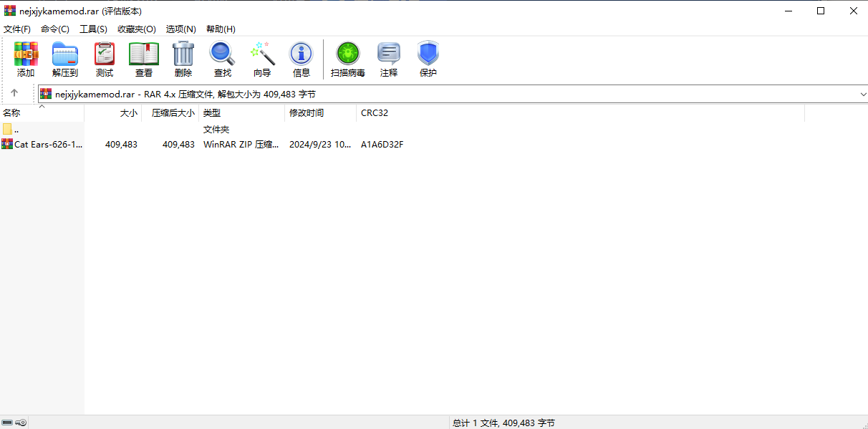Image resolution: width=868 pixels, height=429 pixels.
Task: Open the 收藏夹(O) menu
Action: (x=137, y=29)
